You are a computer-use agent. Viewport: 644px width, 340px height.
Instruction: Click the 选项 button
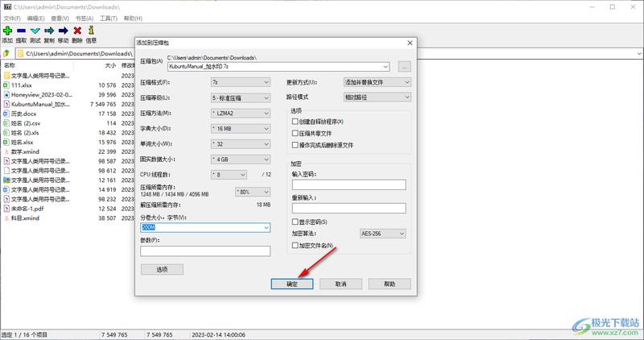coord(163,270)
